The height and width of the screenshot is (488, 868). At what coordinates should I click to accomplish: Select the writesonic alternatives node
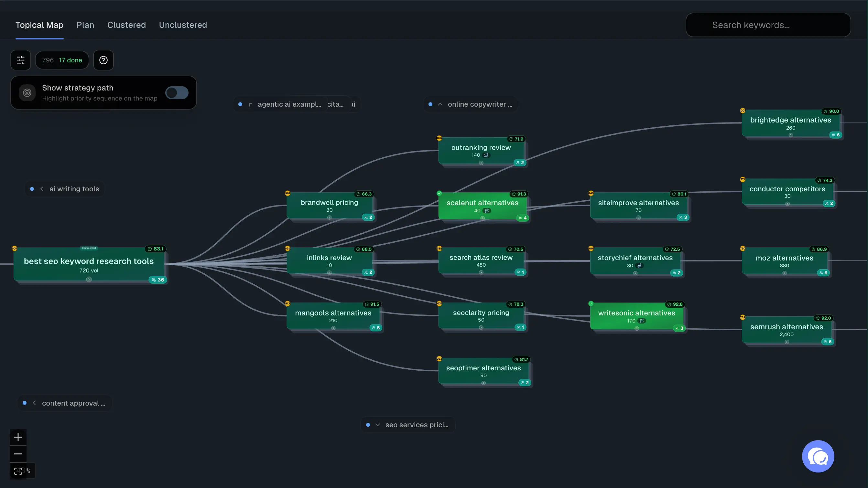(x=636, y=316)
